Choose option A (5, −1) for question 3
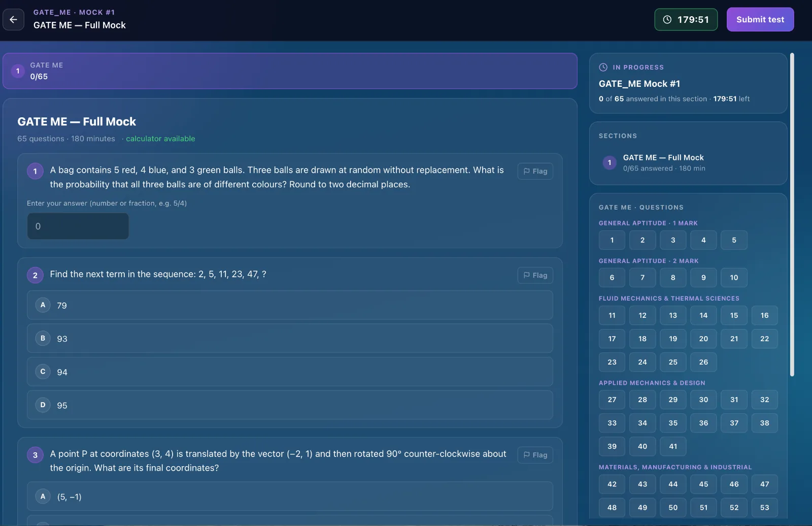This screenshot has height=526, width=812. (x=290, y=497)
